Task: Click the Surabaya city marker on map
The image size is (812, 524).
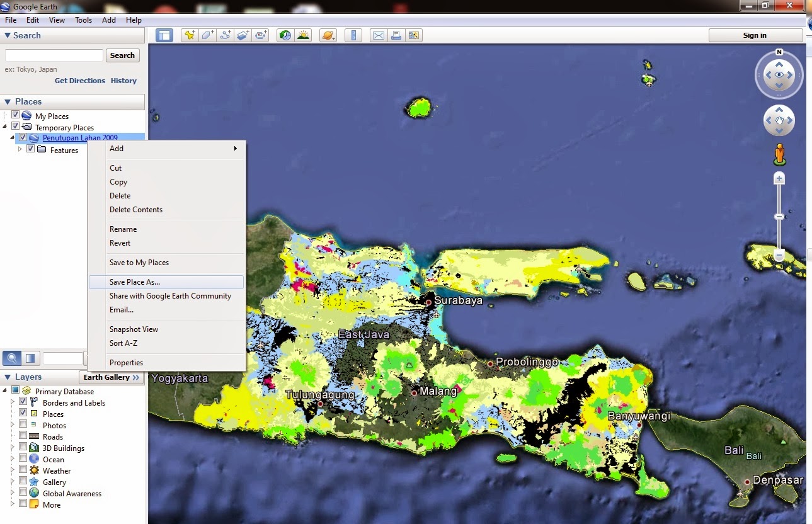Action: pyautogui.click(x=428, y=302)
